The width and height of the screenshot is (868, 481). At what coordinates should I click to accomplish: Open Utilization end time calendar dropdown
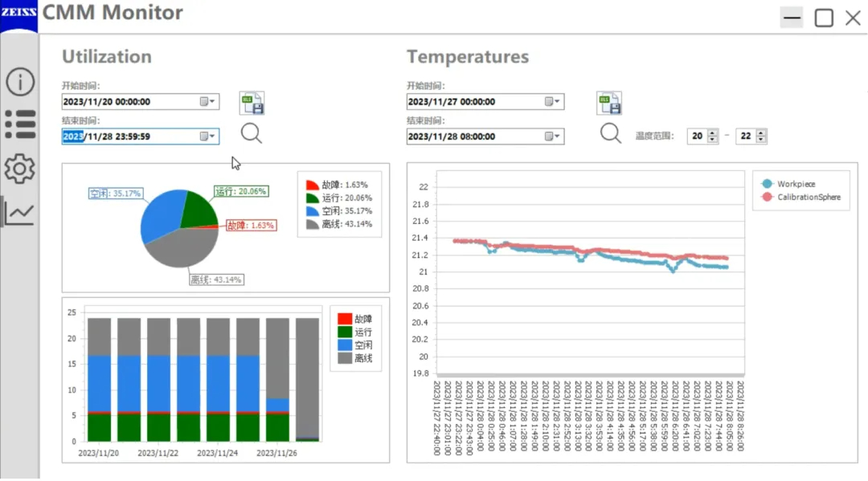coord(208,137)
